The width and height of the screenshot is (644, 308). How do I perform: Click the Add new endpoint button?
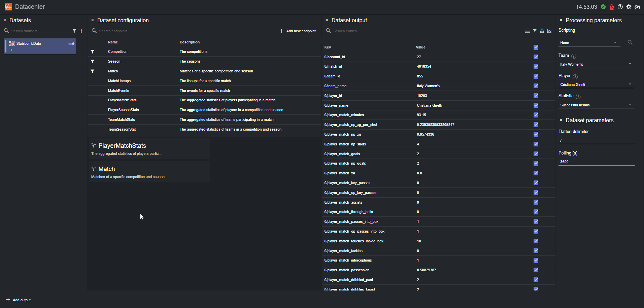pos(298,31)
